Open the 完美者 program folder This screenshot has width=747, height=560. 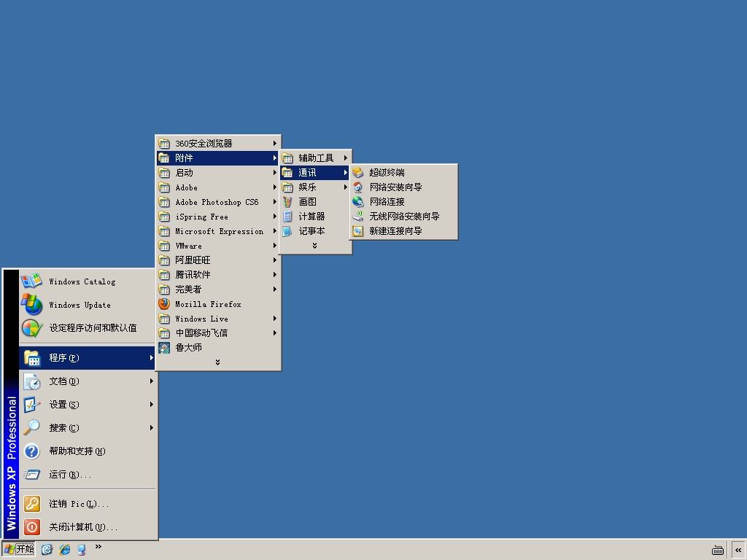coord(217,289)
